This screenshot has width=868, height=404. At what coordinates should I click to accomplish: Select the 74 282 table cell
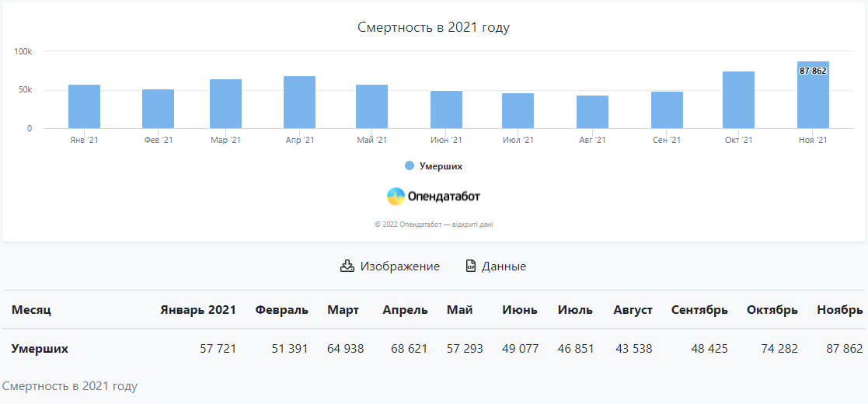pos(779,349)
